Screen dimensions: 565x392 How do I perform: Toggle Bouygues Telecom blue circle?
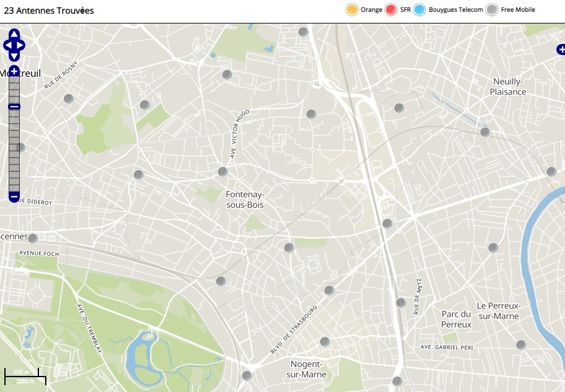point(420,10)
